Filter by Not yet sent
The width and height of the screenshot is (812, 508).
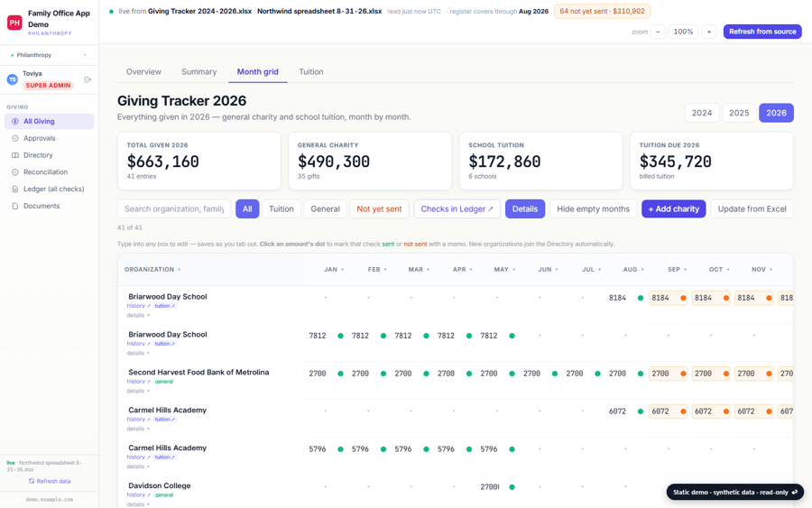tap(379, 208)
